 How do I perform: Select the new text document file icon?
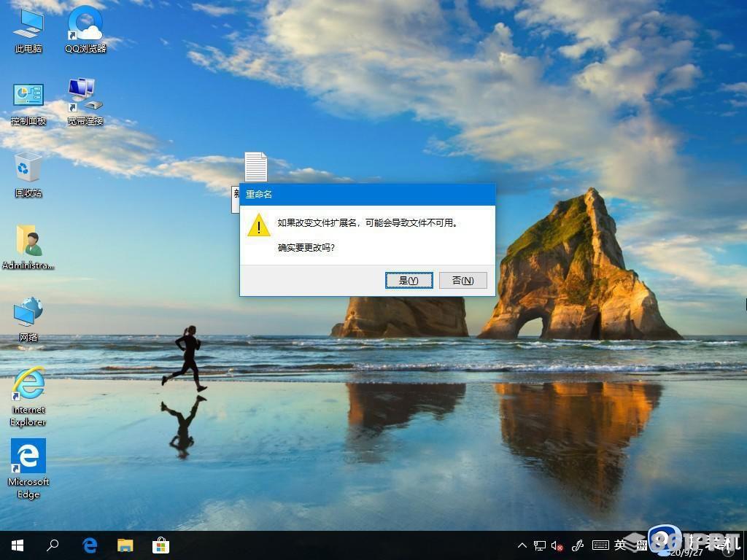[x=255, y=167]
